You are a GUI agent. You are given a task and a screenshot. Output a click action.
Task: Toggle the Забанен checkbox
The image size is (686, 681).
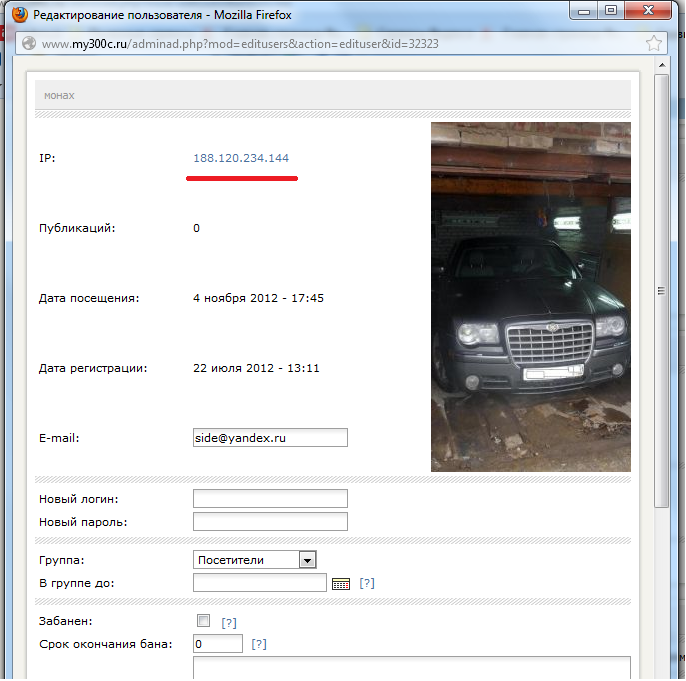pos(203,620)
